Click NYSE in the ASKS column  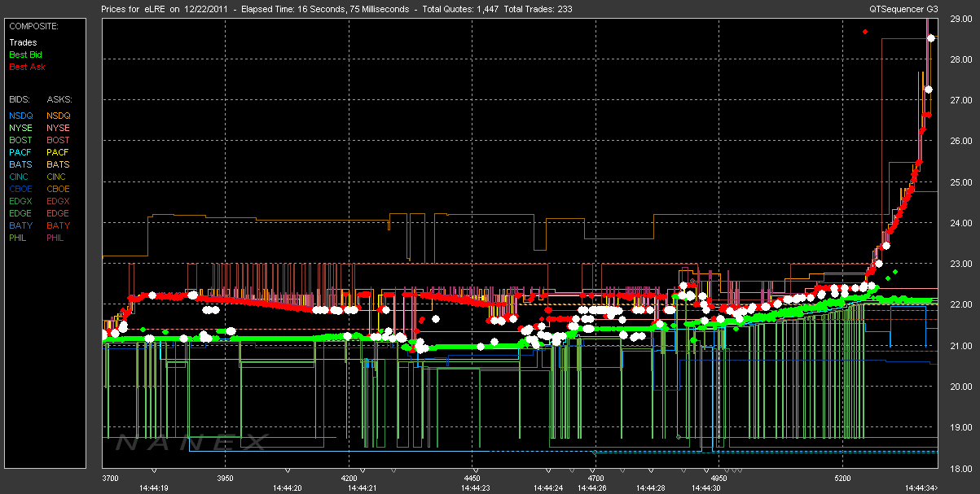tap(58, 128)
